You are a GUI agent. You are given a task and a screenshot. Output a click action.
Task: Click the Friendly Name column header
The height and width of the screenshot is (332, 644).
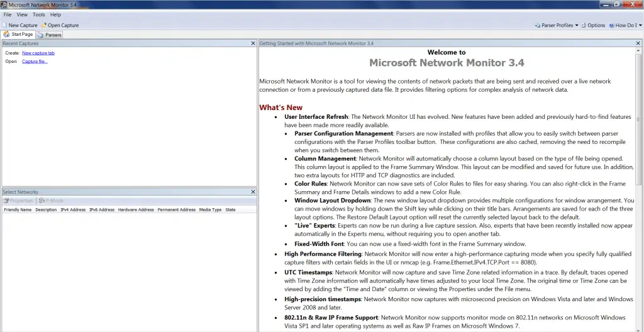pyautogui.click(x=18, y=210)
